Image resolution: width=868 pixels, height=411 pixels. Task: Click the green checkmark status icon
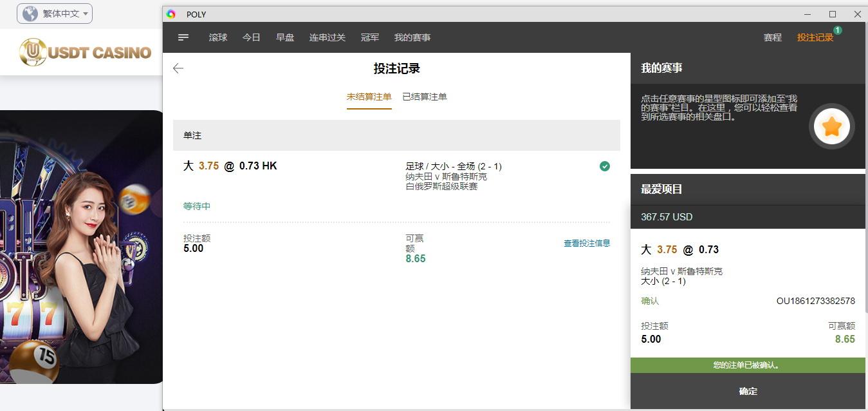[604, 166]
